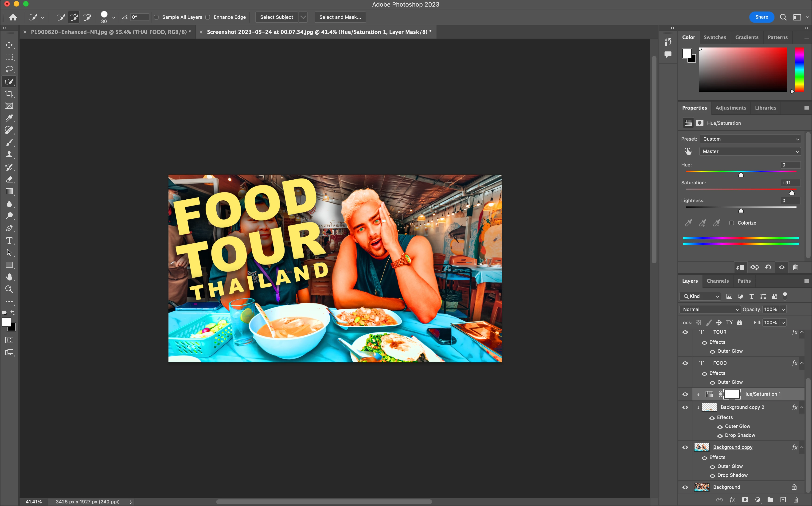Delete layer using Layers panel trash icon
812x506 pixels.
coord(796,500)
